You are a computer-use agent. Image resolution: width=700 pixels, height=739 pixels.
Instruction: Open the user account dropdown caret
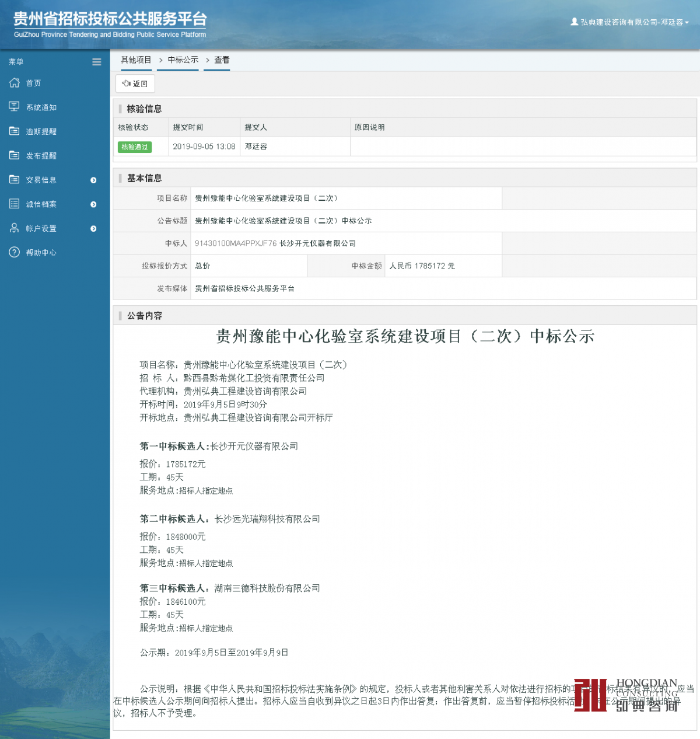[687, 23]
